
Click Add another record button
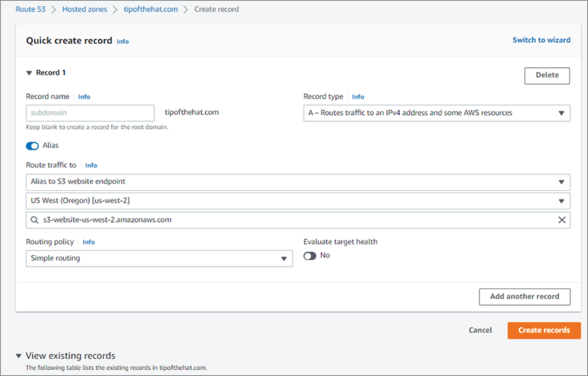tap(525, 297)
